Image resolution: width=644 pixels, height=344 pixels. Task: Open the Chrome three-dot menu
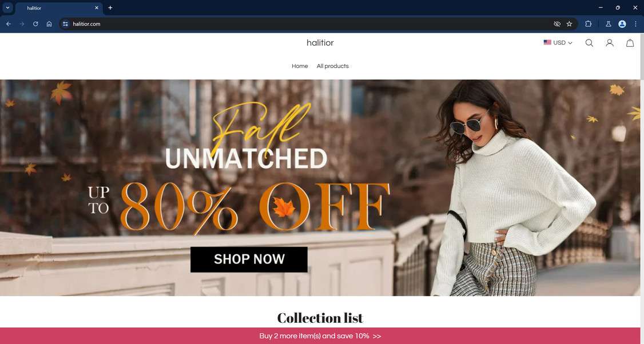pyautogui.click(x=636, y=24)
